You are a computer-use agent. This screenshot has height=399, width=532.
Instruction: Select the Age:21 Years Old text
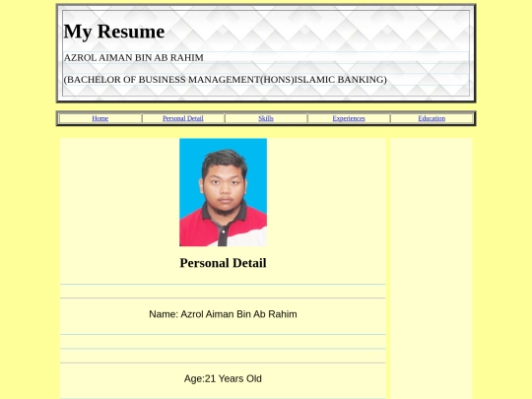(x=223, y=378)
